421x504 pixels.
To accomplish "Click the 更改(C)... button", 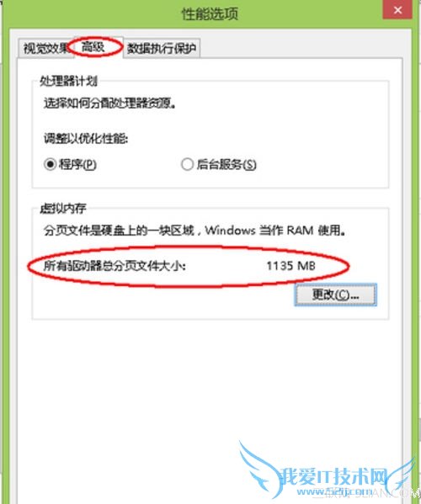I will click(336, 294).
